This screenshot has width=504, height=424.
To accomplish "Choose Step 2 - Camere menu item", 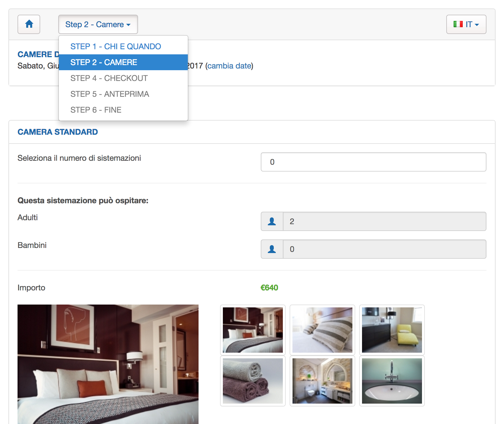I will [104, 62].
